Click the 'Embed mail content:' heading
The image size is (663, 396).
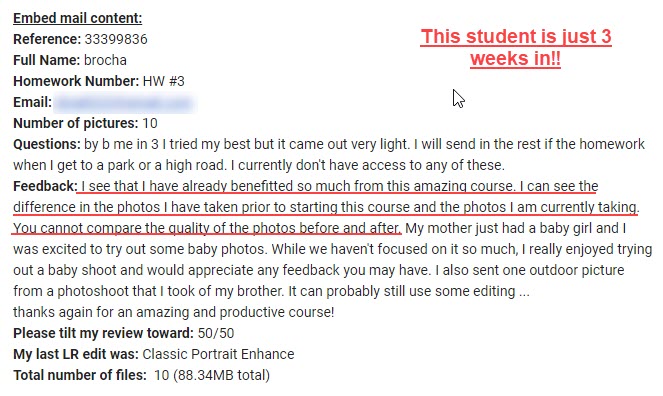(x=77, y=18)
